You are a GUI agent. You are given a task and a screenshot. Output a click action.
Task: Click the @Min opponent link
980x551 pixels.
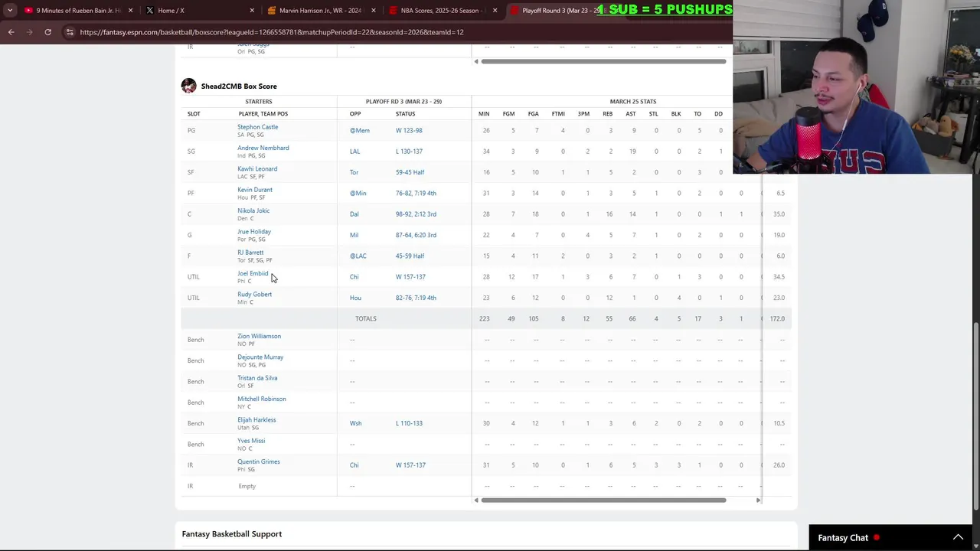coord(358,193)
